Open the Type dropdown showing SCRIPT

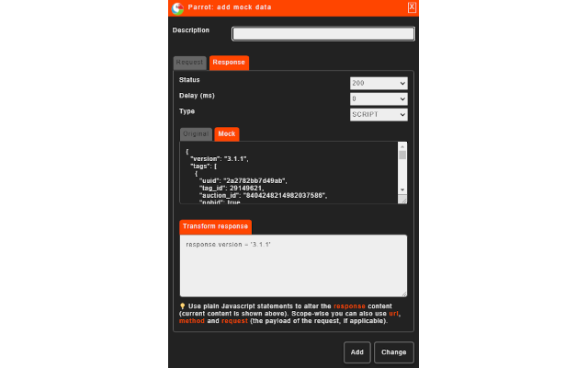click(379, 114)
